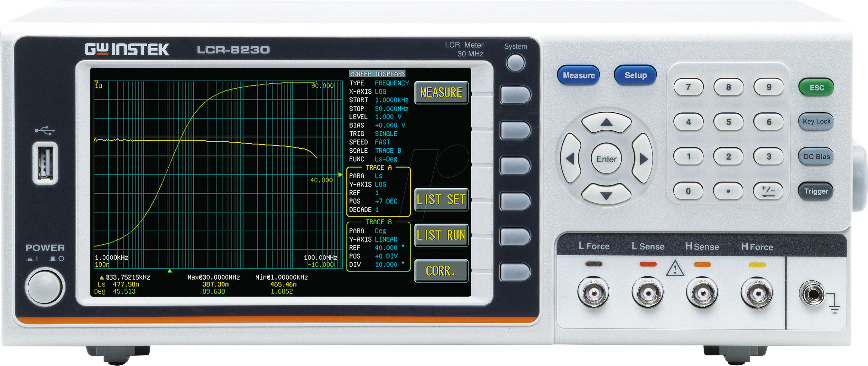
Task: Tap numeric key 7
Action: point(688,87)
